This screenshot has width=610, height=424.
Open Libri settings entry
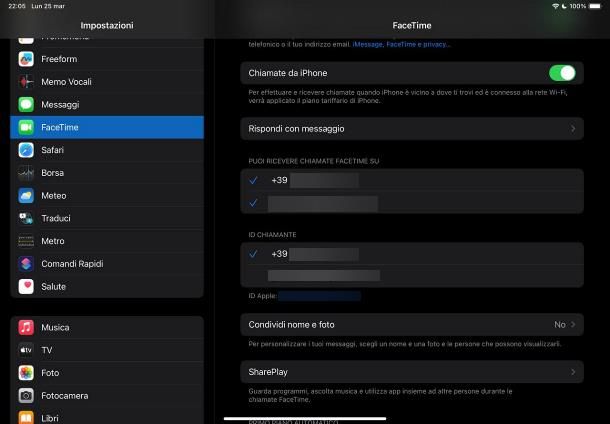[x=107, y=416]
